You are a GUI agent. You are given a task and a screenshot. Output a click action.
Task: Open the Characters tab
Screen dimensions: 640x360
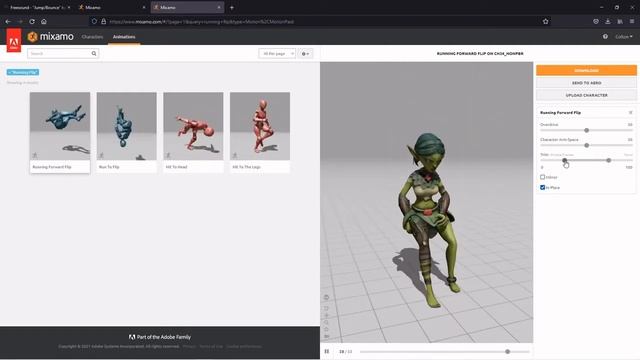click(x=92, y=37)
